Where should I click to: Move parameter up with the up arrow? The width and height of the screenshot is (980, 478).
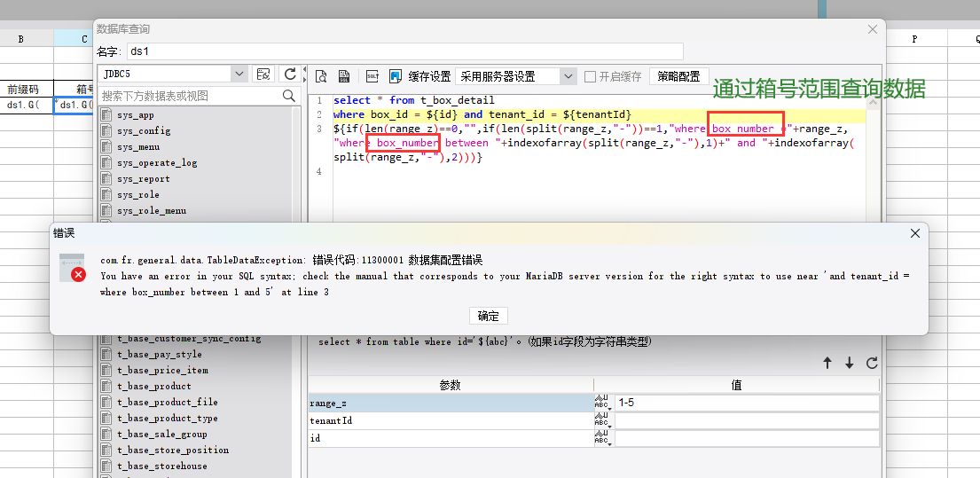point(827,363)
